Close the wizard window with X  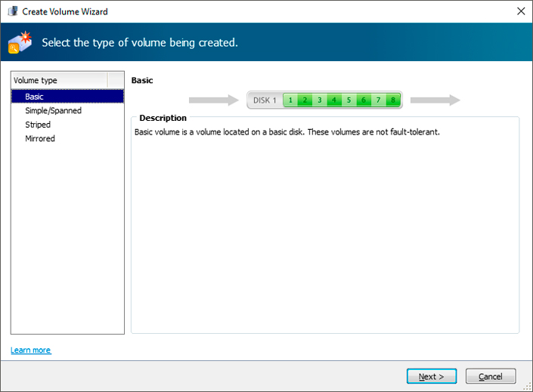521,11
